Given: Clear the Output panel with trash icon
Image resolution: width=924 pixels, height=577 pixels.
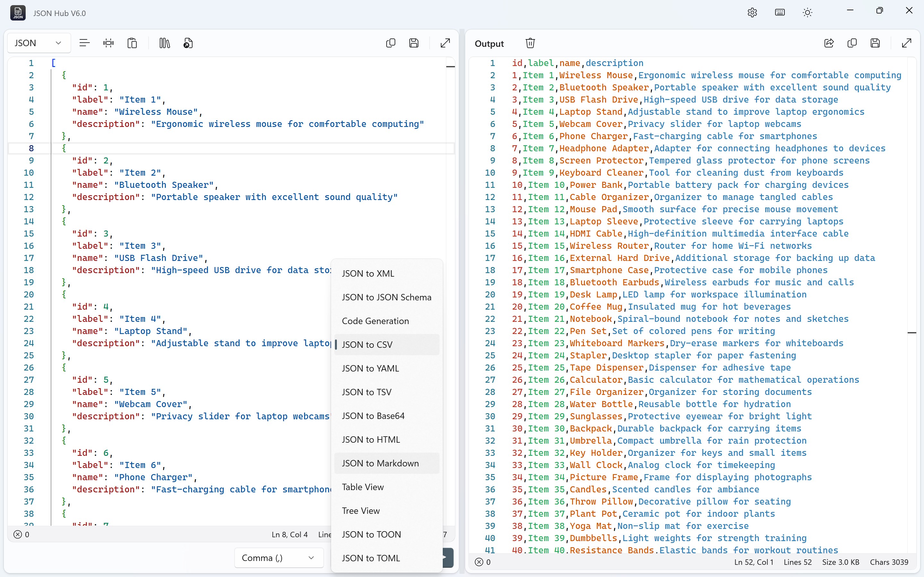Looking at the screenshot, I should (x=530, y=43).
